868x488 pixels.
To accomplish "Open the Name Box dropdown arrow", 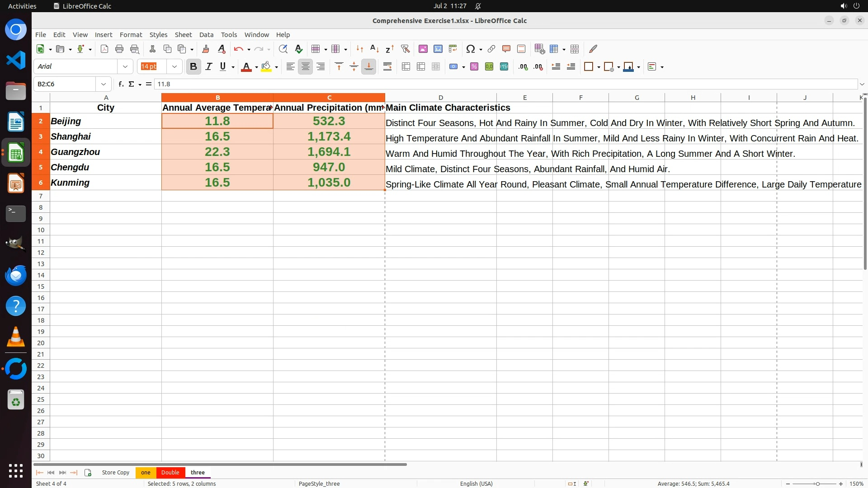I will [x=104, y=84].
